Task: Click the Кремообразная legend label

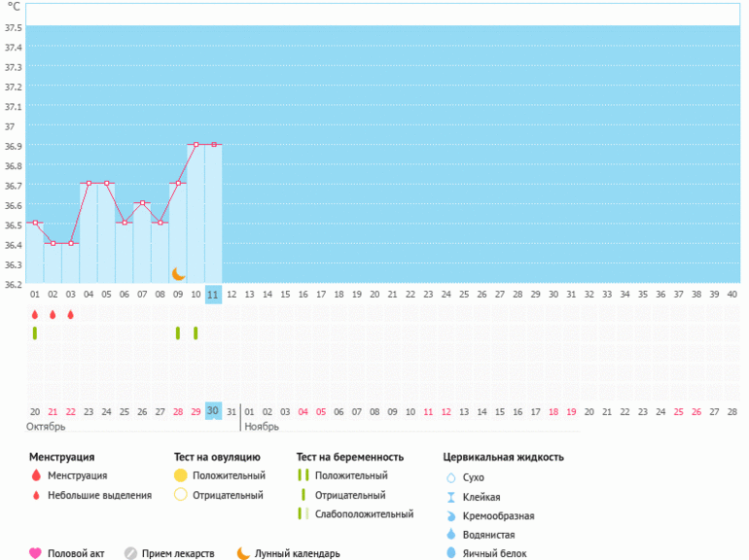Action: (x=499, y=515)
